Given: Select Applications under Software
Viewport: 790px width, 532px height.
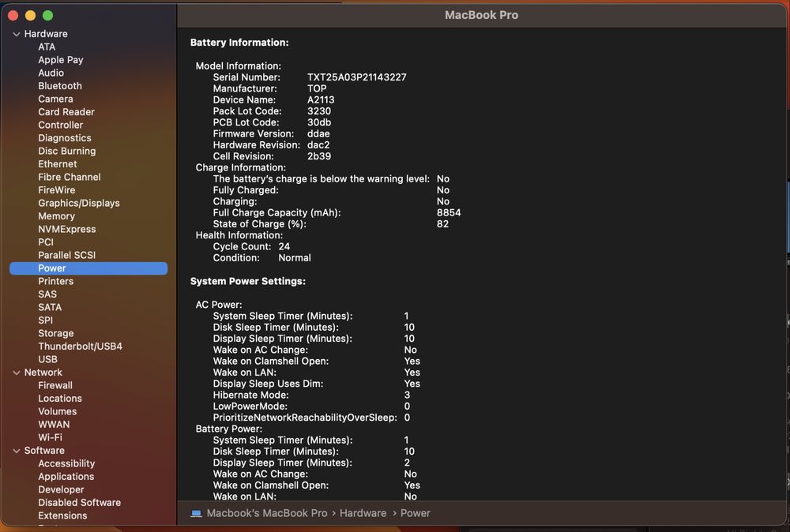Looking at the screenshot, I should [66, 477].
